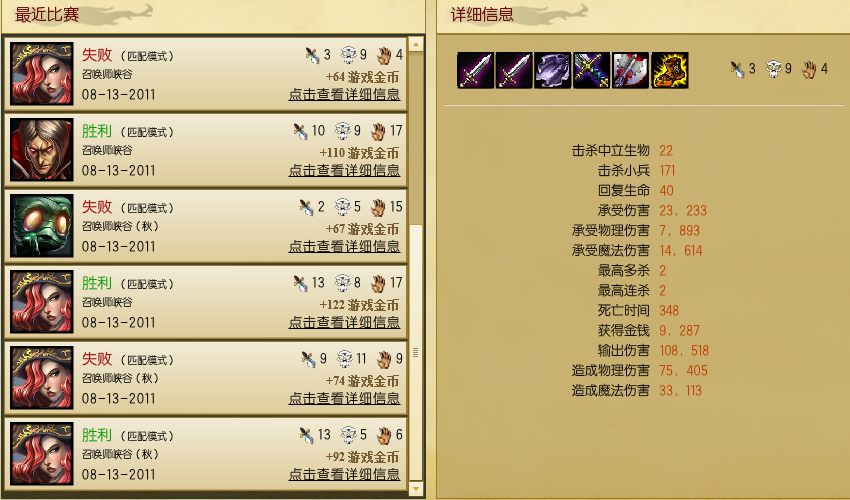The image size is (850, 500).
Task: View details link of the +122 gold victory
Action: click(344, 322)
